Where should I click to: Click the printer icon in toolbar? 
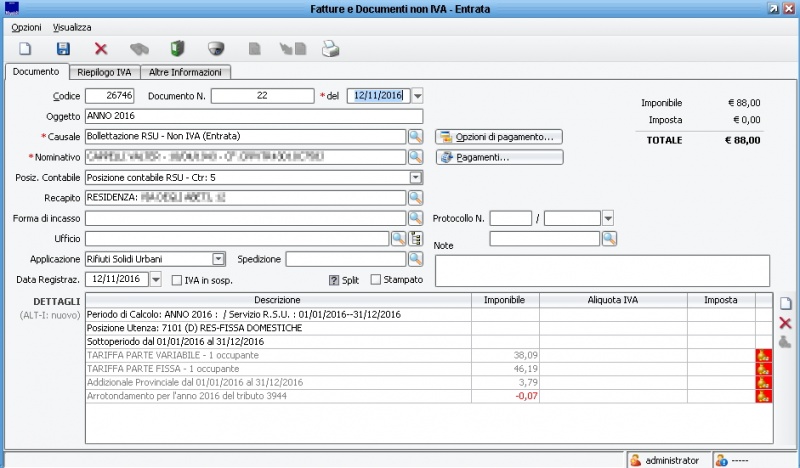[x=330, y=48]
